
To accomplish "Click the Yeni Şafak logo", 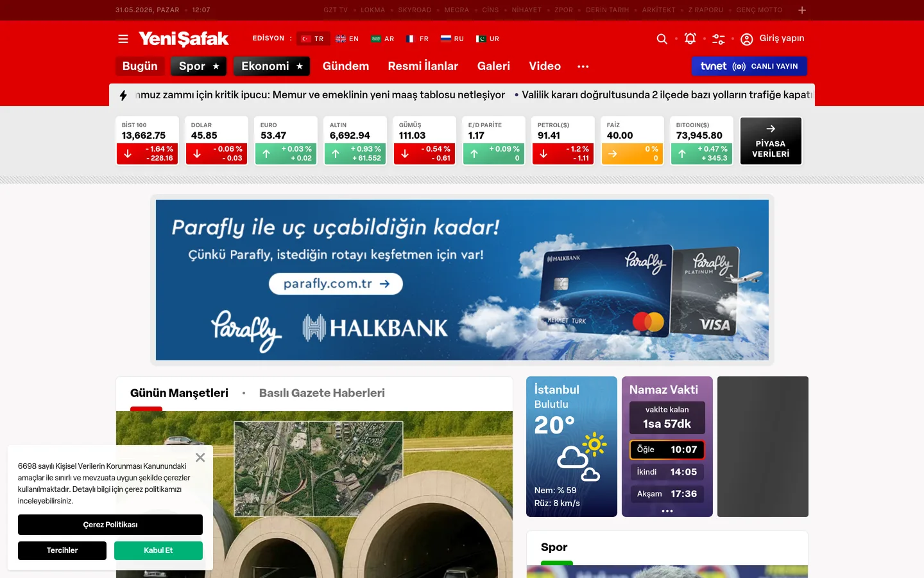I will click(x=184, y=39).
